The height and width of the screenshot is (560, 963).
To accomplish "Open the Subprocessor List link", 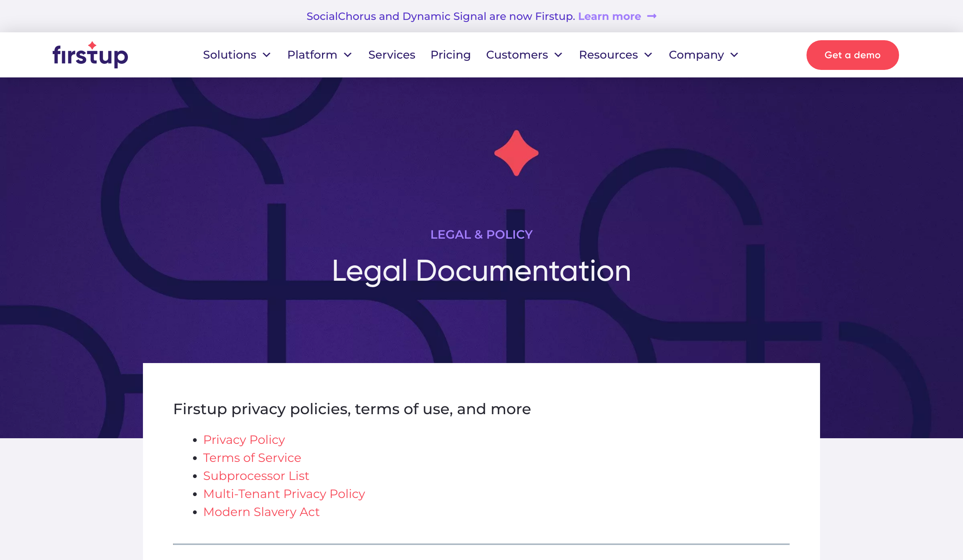I will click(256, 476).
